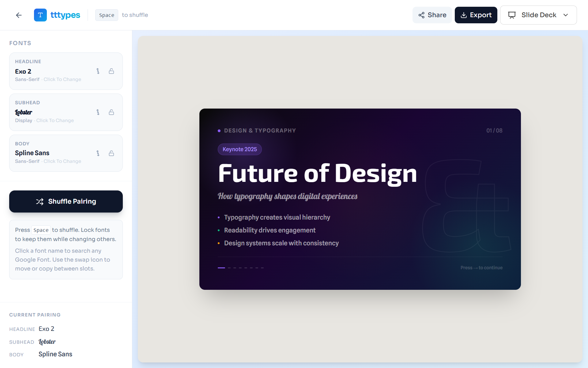Click the Keynote 2025 badge on the slide
The height and width of the screenshot is (368, 588).
tap(240, 149)
